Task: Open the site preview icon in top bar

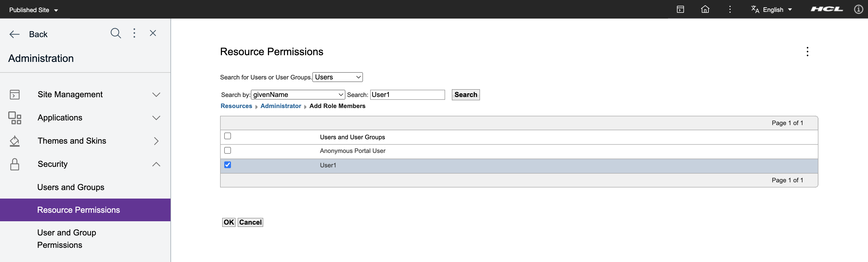Action: tap(680, 10)
